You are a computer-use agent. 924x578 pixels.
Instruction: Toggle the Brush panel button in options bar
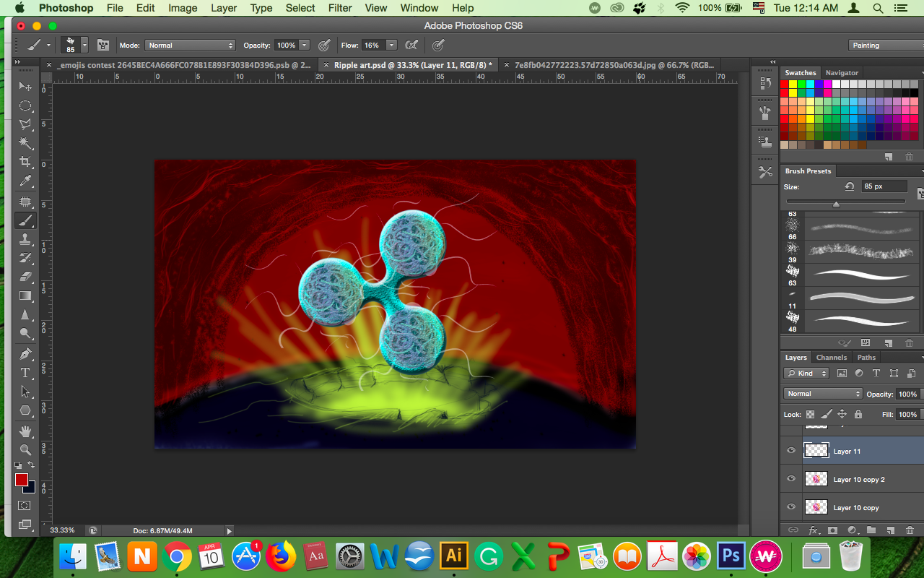coord(103,45)
